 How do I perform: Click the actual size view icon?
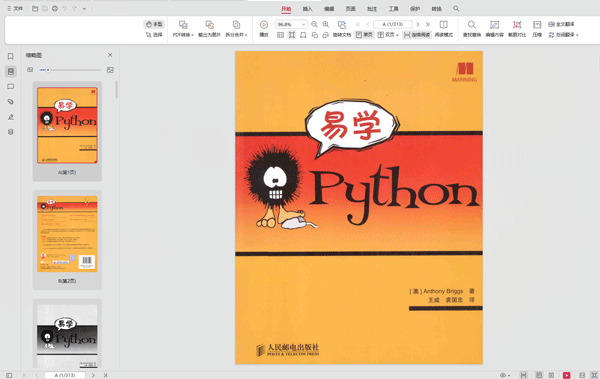(x=280, y=35)
